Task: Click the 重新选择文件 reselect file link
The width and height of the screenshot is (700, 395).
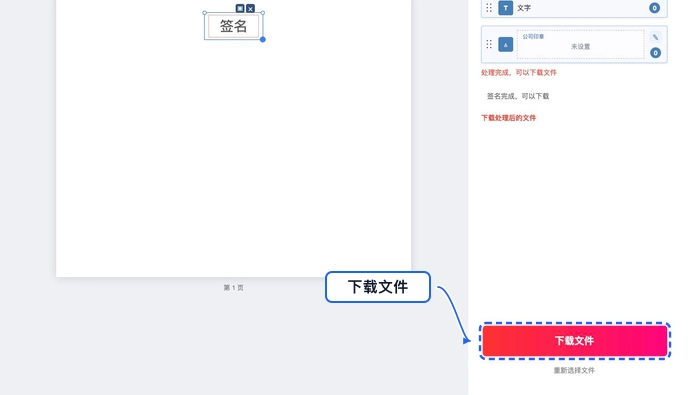Action: pos(574,370)
